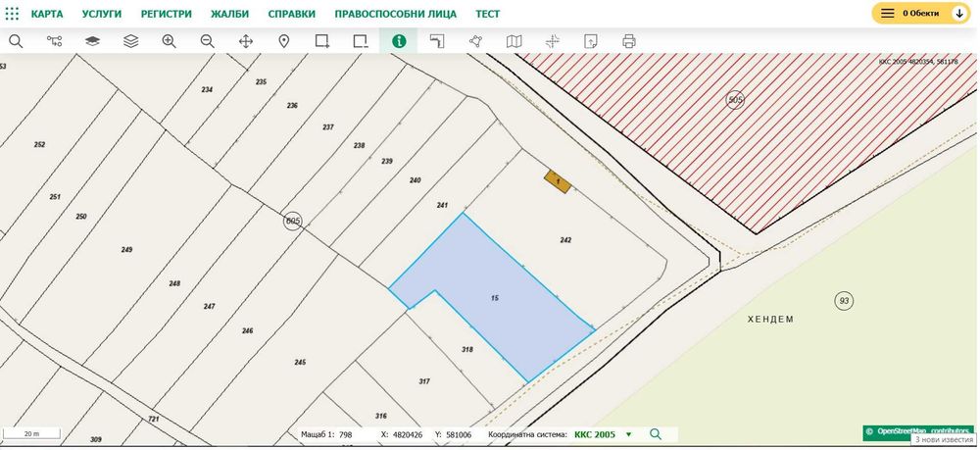Open the УСЛУГИ menu
Screen dimensions: 980x450
pyautogui.click(x=102, y=14)
